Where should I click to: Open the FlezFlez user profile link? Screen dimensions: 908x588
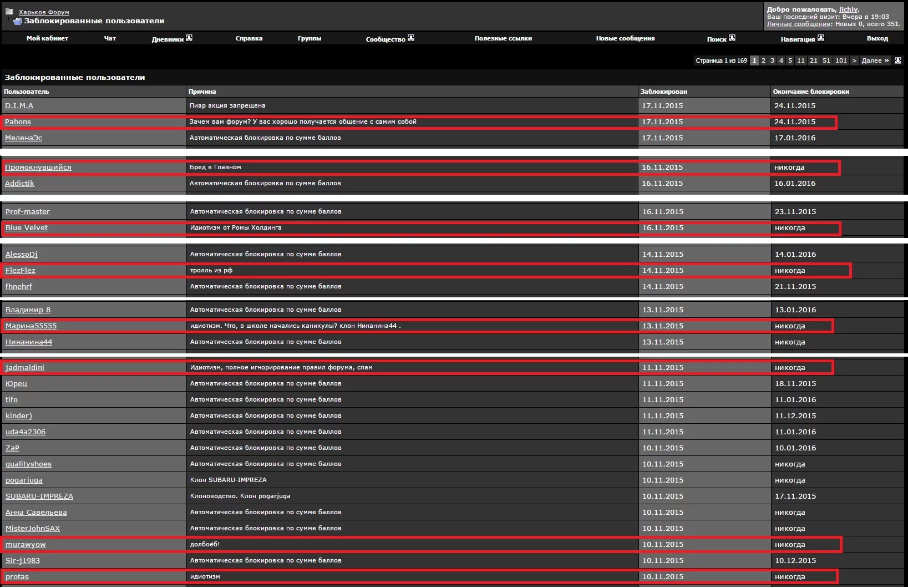click(x=21, y=270)
